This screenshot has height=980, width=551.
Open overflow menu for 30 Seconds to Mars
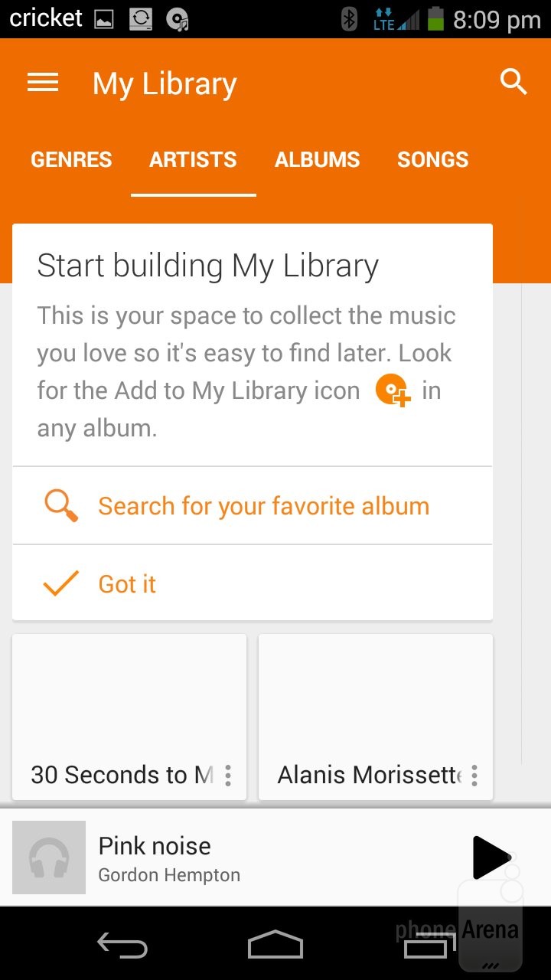click(228, 776)
